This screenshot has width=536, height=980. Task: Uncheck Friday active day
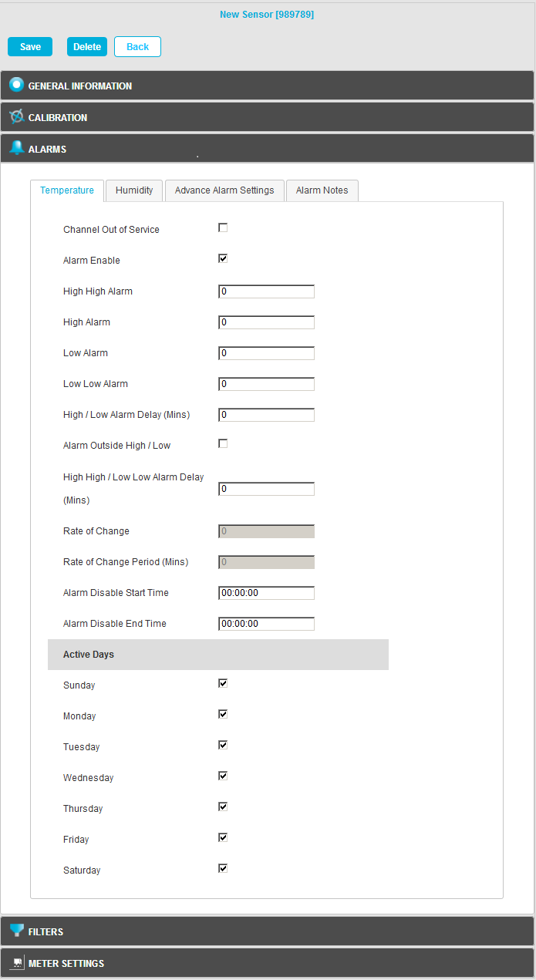[x=223, y=837]
